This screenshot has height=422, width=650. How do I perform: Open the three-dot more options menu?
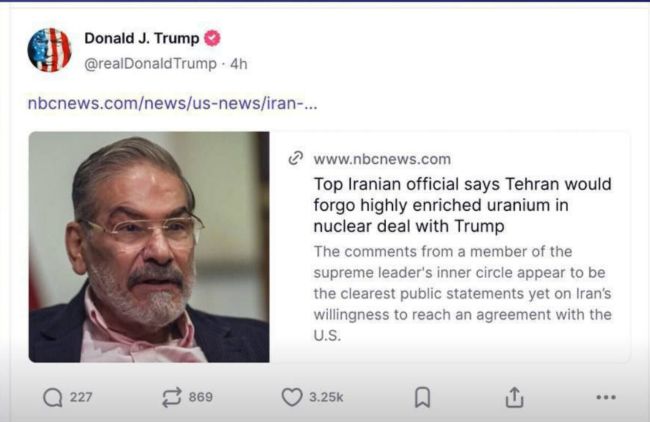(605, 397)
